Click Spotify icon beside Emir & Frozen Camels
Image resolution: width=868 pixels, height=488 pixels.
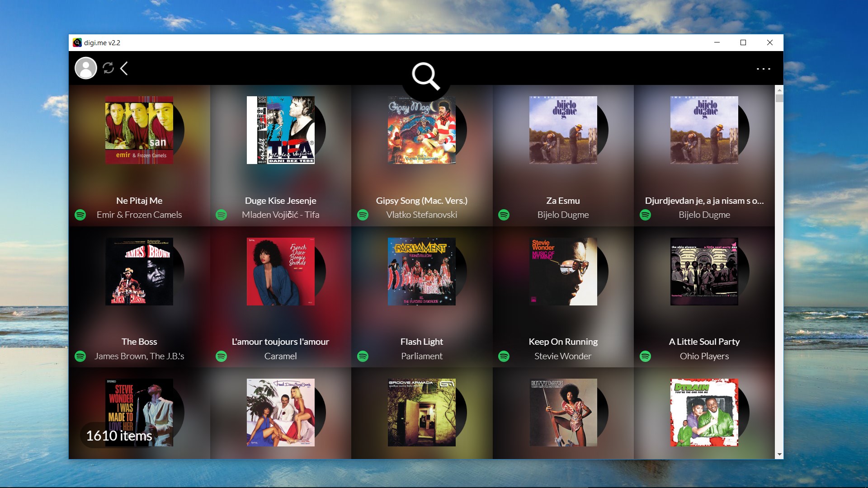click(80, 215)
